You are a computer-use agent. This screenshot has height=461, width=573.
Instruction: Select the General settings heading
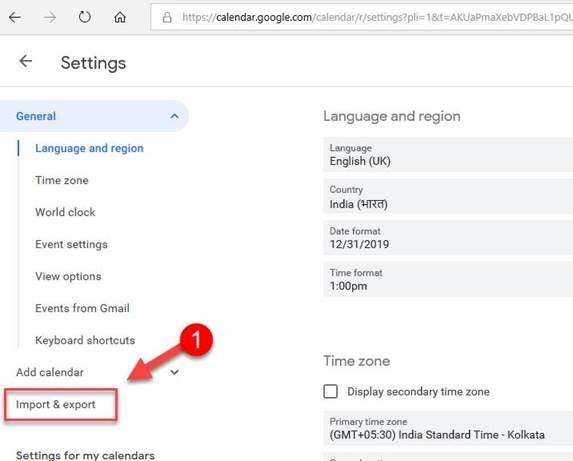36,116
